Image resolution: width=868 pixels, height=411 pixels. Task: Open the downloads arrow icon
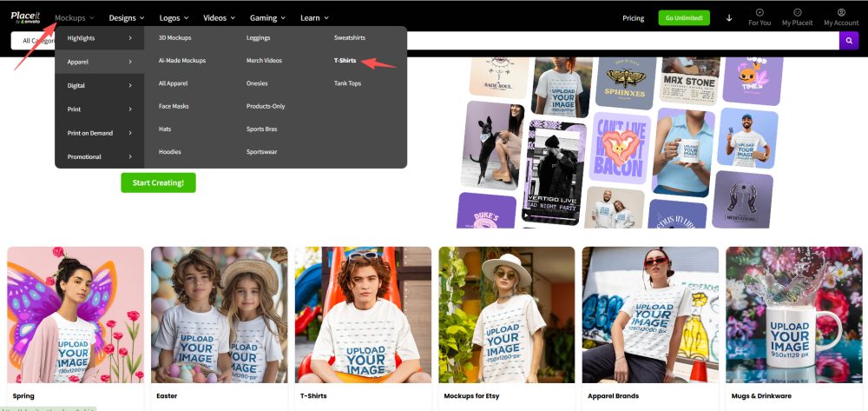tap(729, 17)
